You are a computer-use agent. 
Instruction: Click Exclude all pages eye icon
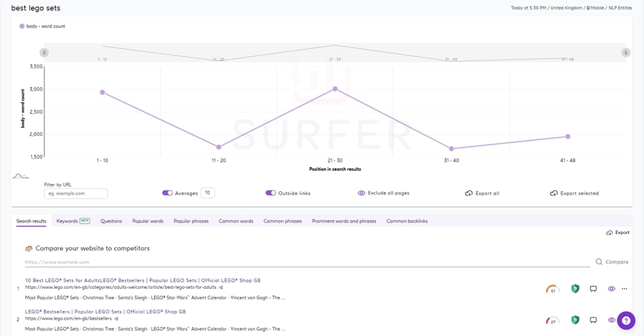click(361, 193)
